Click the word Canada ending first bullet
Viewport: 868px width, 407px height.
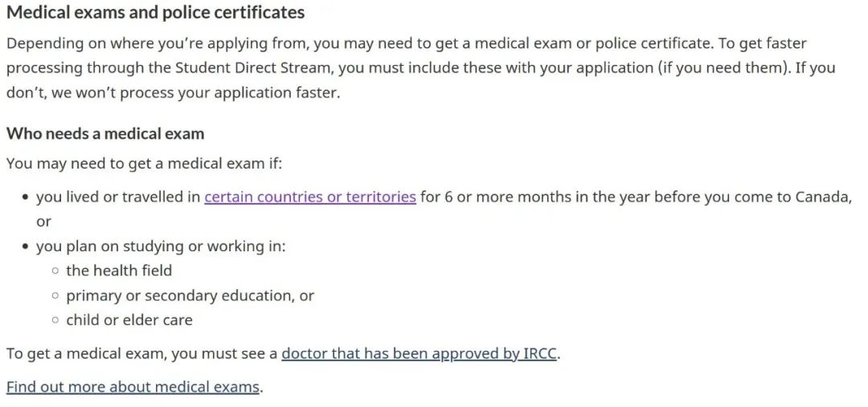[823, 197]
